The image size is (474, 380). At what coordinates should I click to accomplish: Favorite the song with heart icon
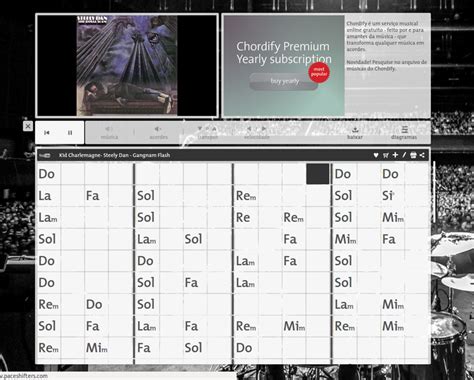(x=376, y=155)
